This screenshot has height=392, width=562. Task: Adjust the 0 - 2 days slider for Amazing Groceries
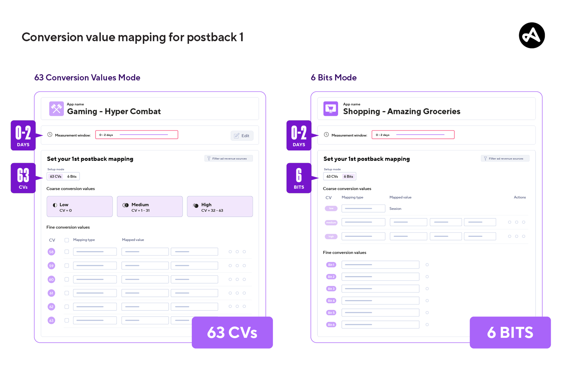413,135
